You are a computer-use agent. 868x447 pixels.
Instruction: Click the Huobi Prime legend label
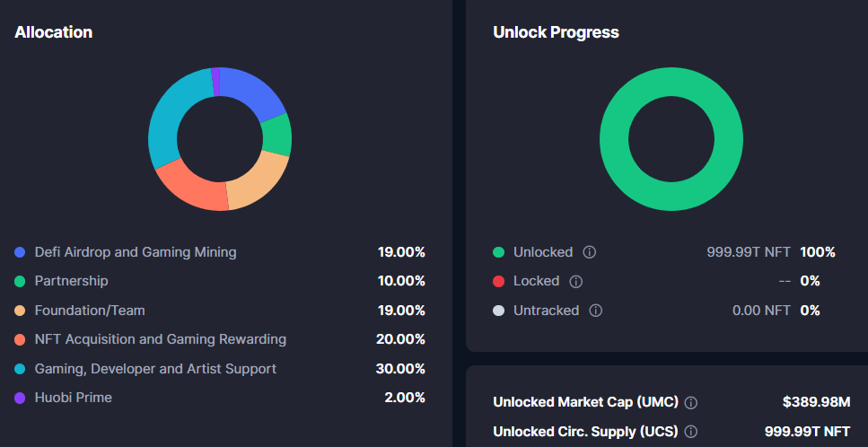(74, 398)
